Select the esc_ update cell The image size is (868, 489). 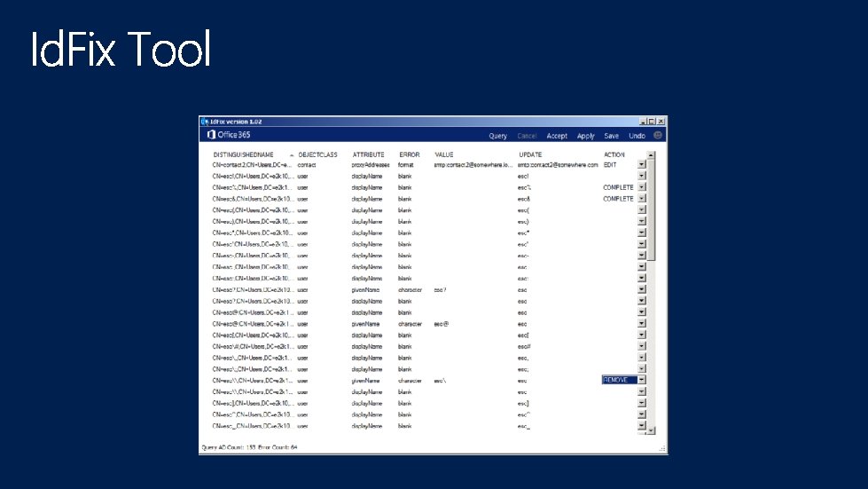(524, 426)
